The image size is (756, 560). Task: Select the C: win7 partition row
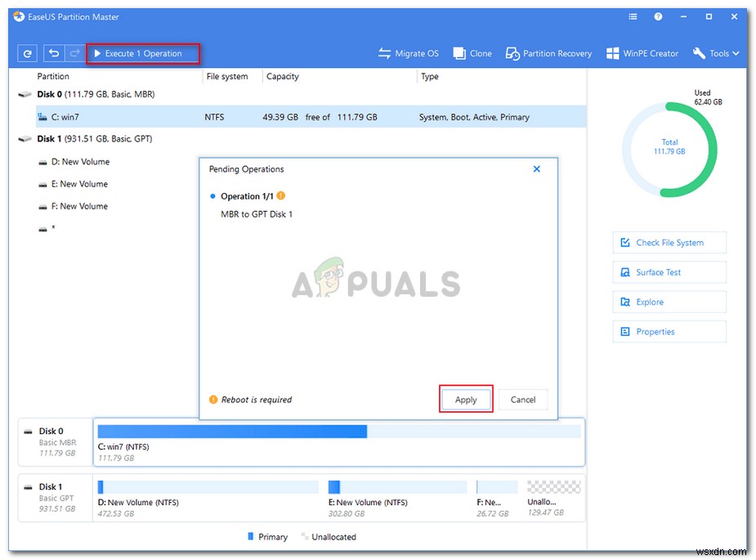pyautogui.click(x=311, y=117)
